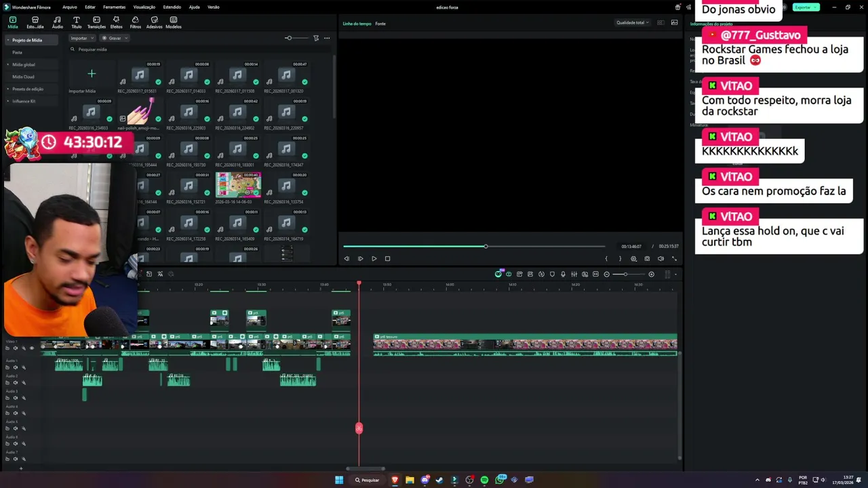The image size is (868, 488).
Task: Expand the Influence Kit tree item
Action: 7,101
